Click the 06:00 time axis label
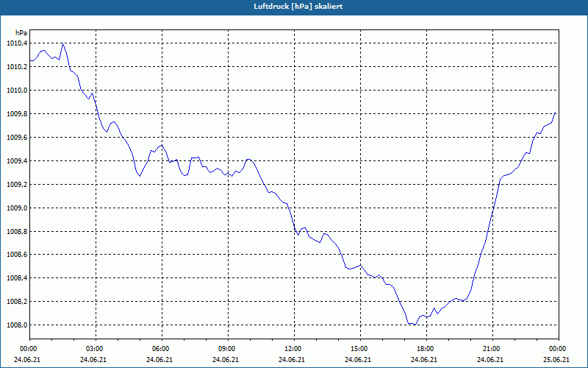 [x=161, y=348]
